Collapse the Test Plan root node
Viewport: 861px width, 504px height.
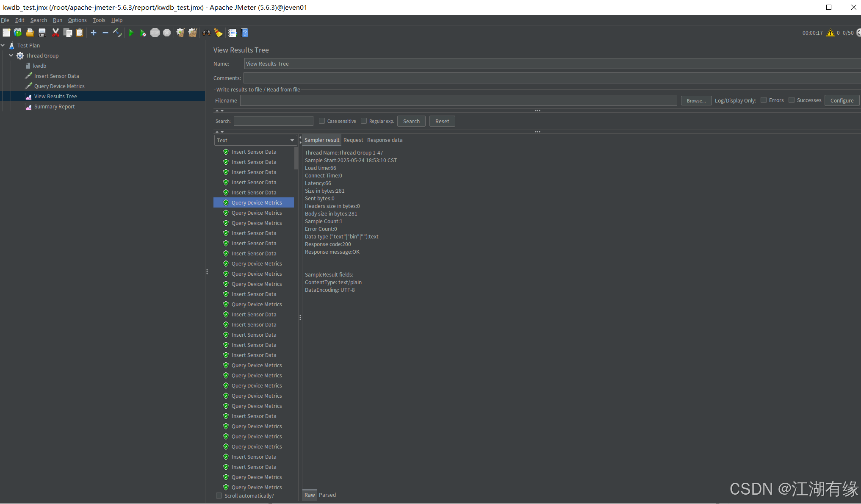(x=3, y=45)
